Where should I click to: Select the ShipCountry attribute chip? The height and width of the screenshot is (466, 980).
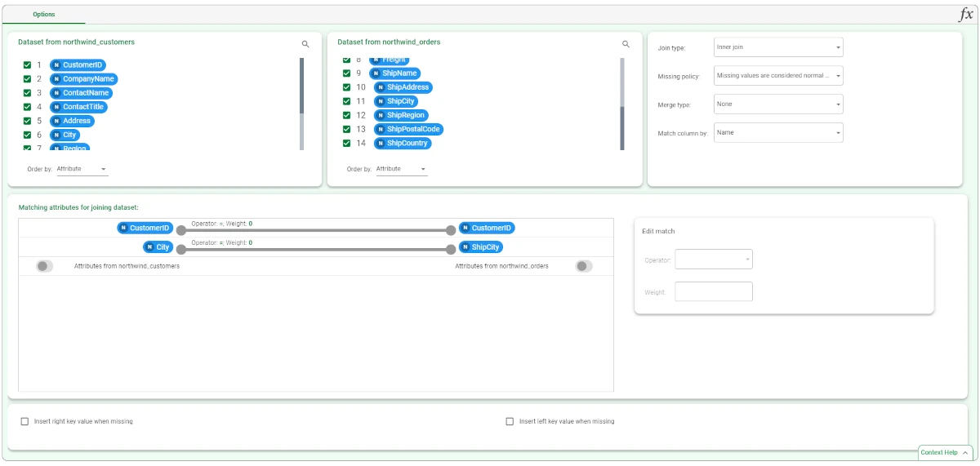[403, 143]
